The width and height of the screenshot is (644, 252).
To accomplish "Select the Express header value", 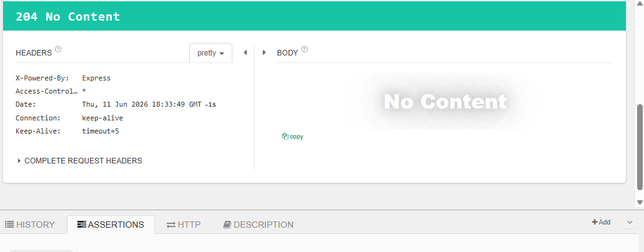I will 96,78.
